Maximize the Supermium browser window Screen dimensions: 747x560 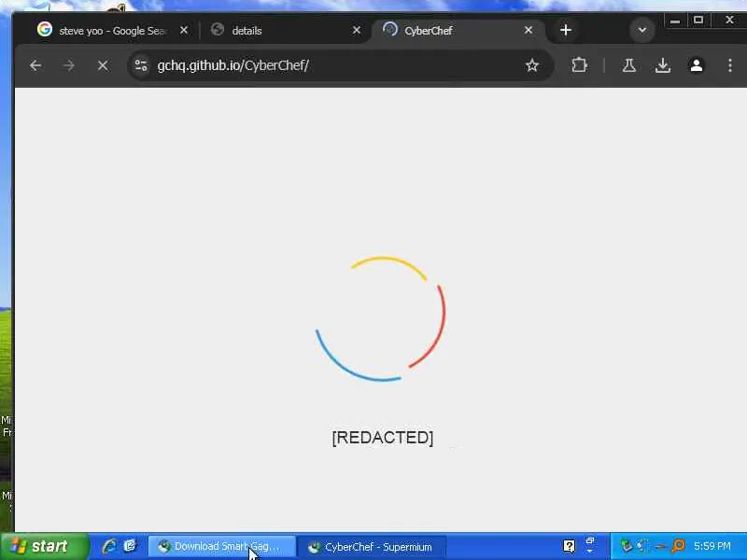pyautogui.click(x=698, y=21)
